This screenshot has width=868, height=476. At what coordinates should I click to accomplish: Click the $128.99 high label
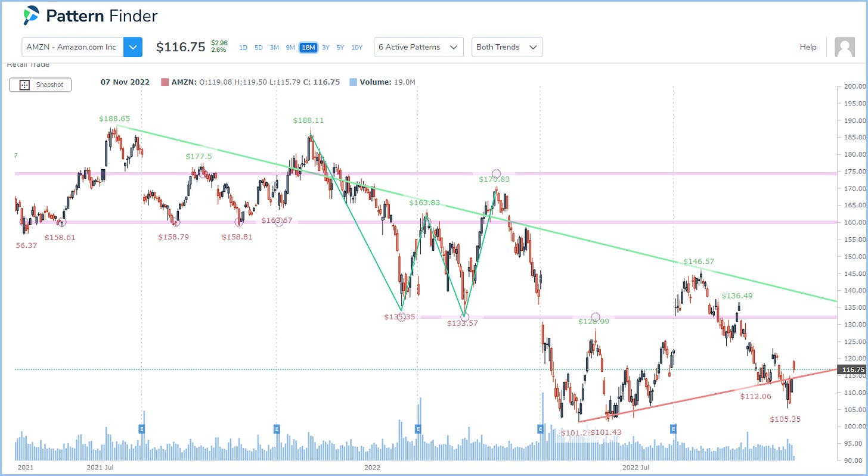(x=594, y=321)
